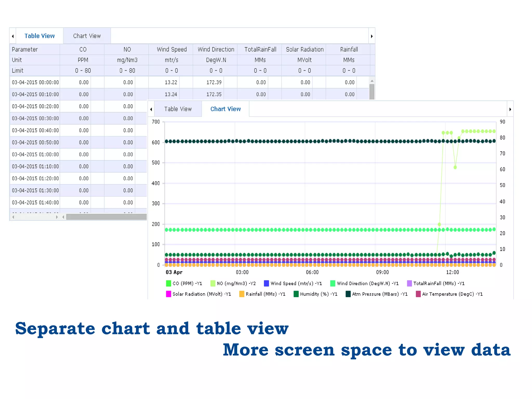Select the 03-04-2015 00:30:00 table row
532x399 pixels.
(x=35, y=118)
